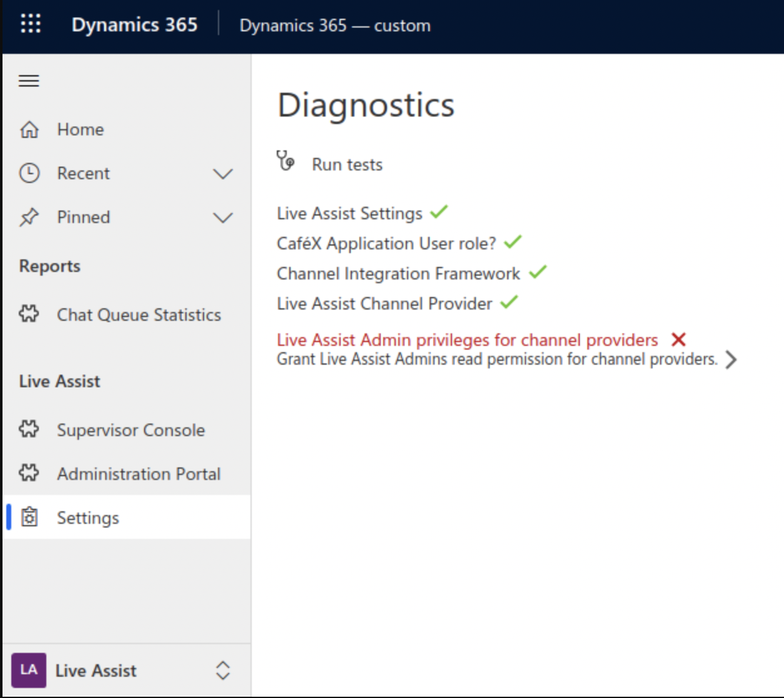Open the Administration Portal
The width and height of the screenshot is (784, 698).
point(126,474)
